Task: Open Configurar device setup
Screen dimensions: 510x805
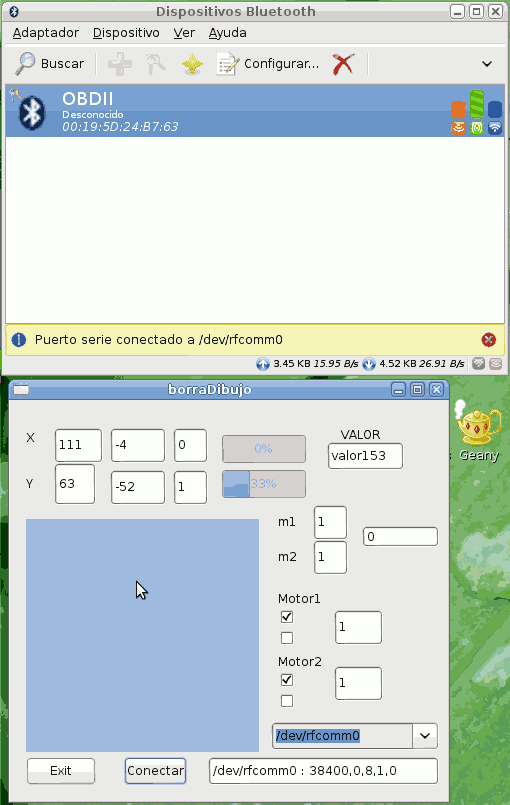Action: (x=268, y=64)
